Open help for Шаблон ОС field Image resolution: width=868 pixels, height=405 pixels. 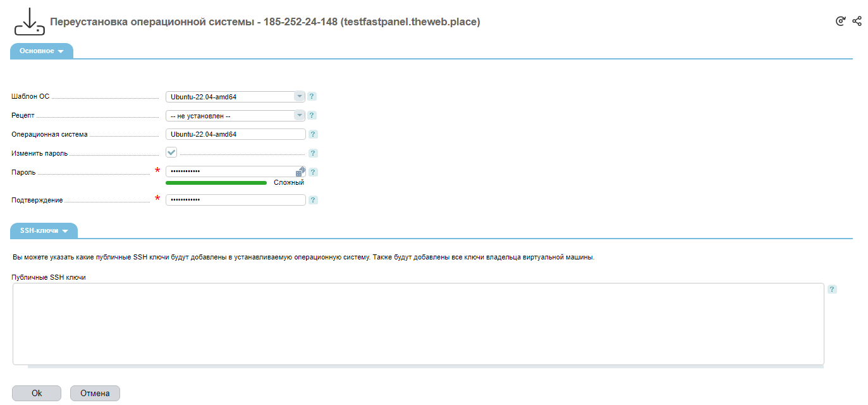(312, 97)
